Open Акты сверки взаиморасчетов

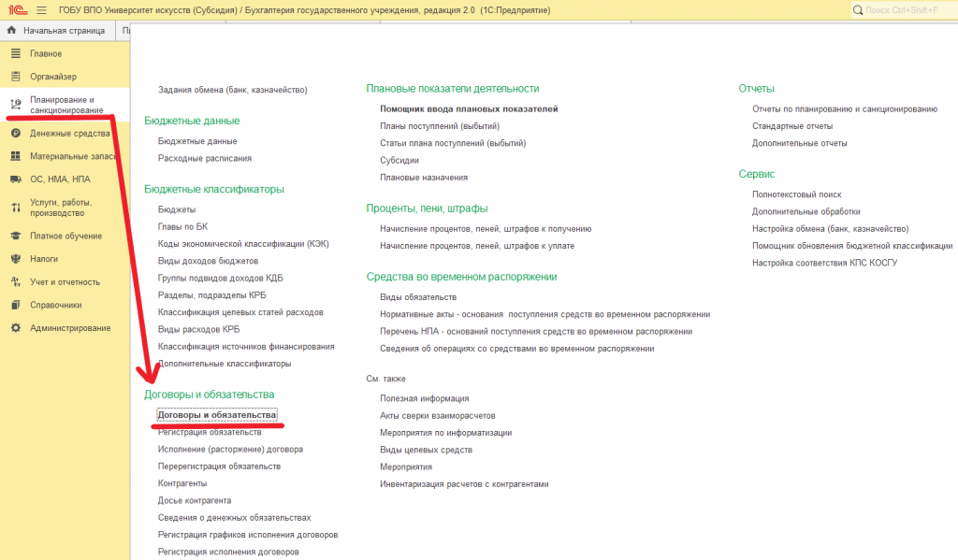click(x=438, y=415)
